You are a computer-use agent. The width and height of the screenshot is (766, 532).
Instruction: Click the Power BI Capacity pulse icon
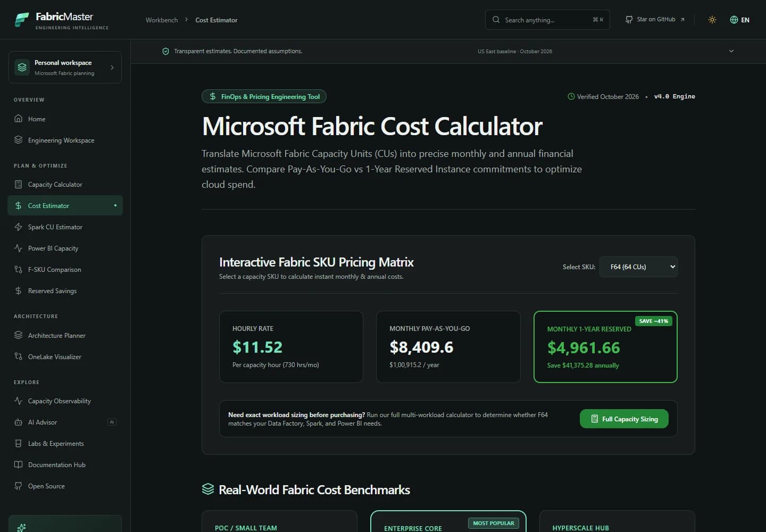(19, 248)
